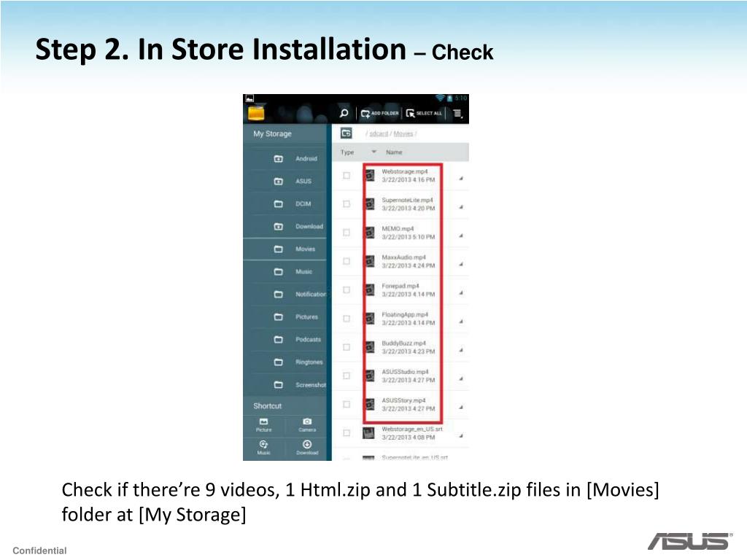Check the box for SupernoteLite.mp4
Viewport: 747px width, 560px height.
point(347,204)
